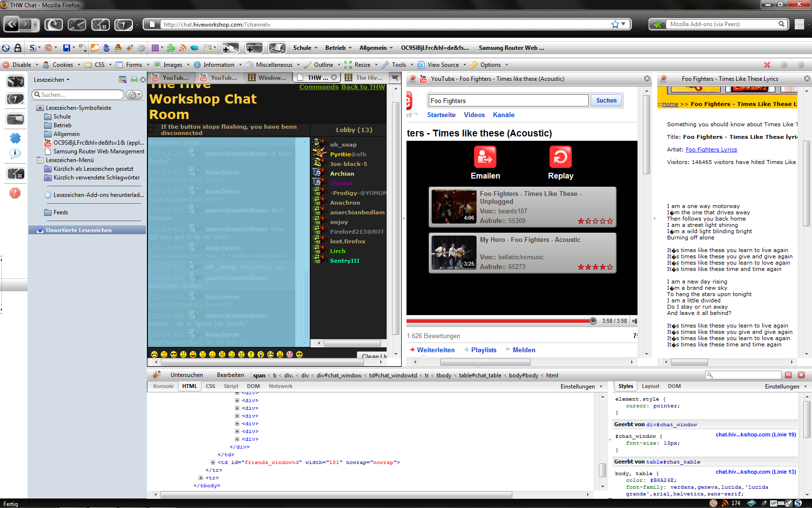Reload the page using the reload button
The height and width of the screenshot is (508, 812).
54,24
